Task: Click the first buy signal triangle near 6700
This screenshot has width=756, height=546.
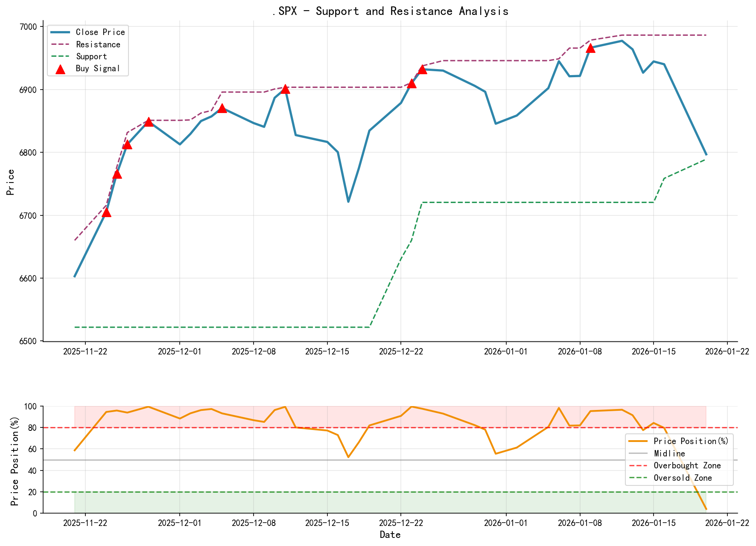Action: (x=107, y=212)
